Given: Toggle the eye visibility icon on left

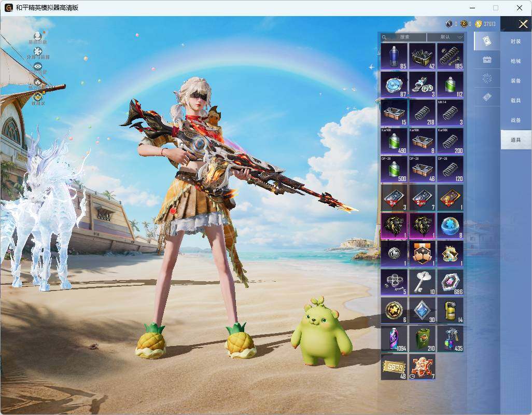Looking at the screenshot, I should (x=38, y=66).
